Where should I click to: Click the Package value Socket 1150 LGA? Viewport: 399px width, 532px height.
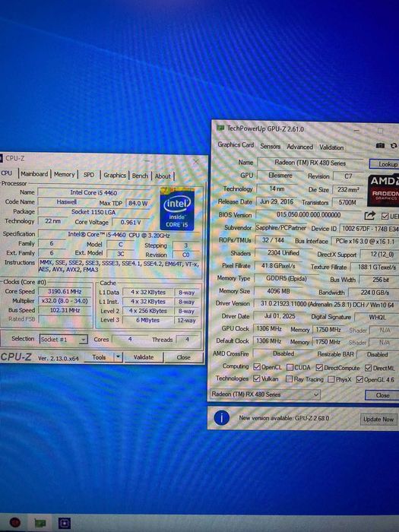[93, 212]
